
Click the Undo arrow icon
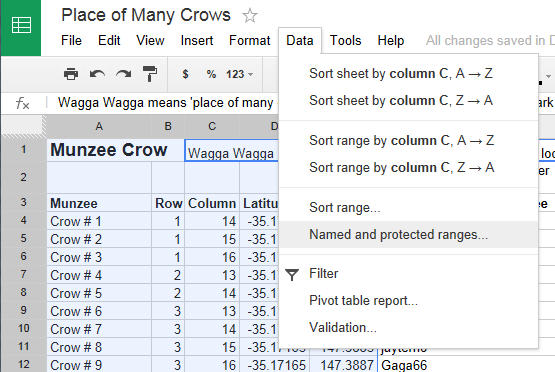[x=97, y=74]
